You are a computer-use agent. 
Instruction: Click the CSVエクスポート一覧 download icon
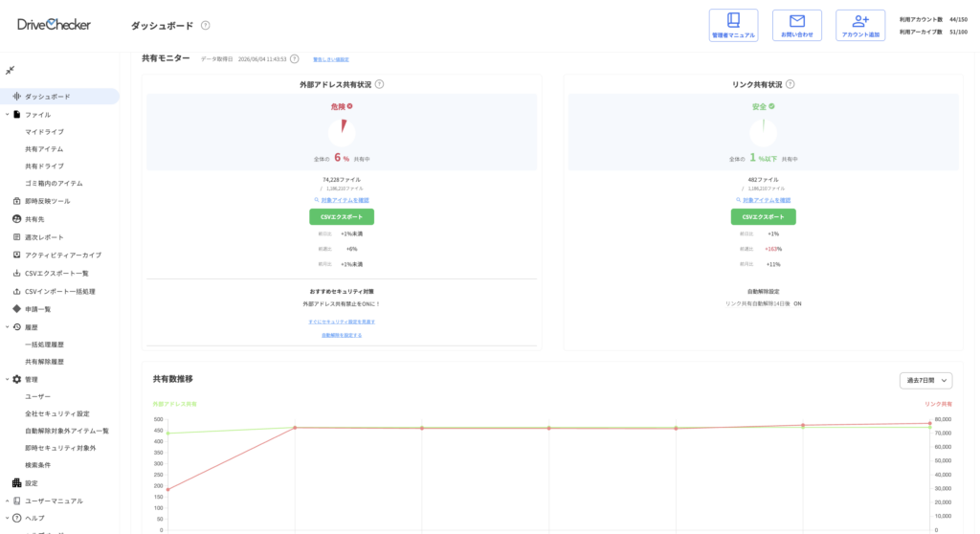(17, 274)
